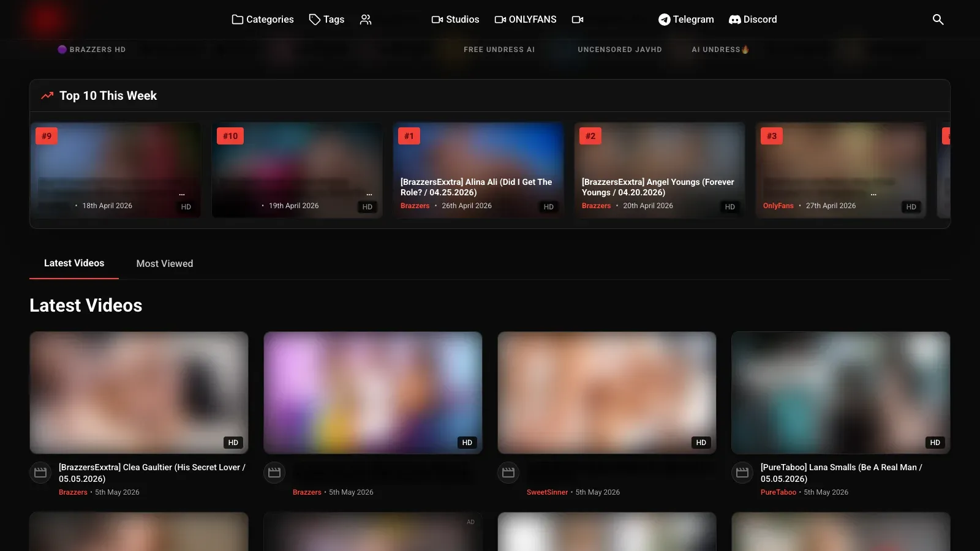
Task: Click the #1 rank badge
Action: [x=409, y=136]
